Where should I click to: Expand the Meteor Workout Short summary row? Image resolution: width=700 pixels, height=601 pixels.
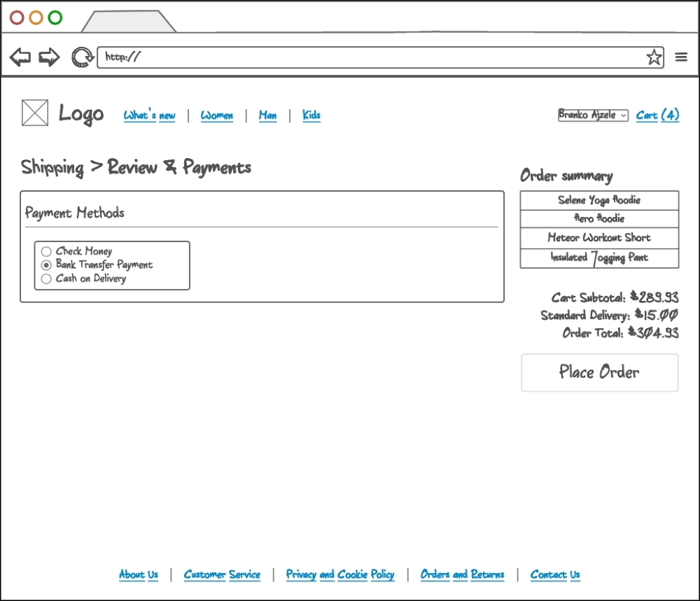[598, 238]
